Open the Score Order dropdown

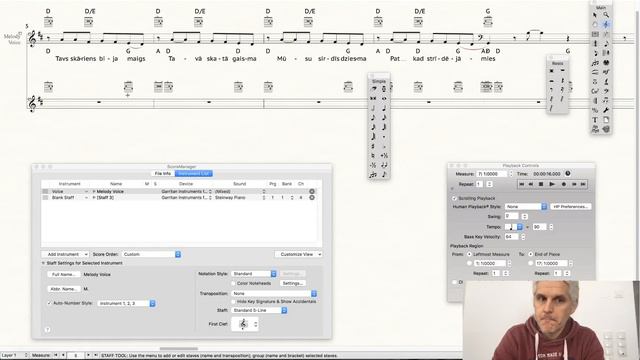tap(151, 254)
